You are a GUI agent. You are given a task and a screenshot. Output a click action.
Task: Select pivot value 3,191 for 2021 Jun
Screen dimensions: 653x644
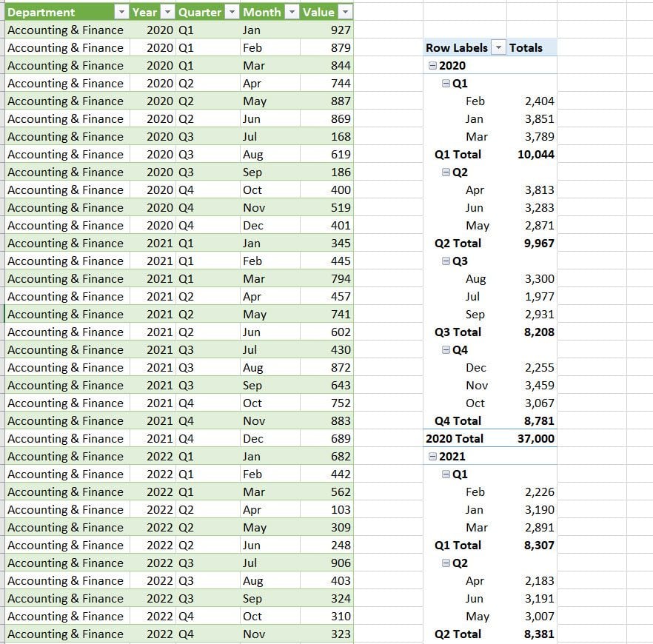point(532,598)
